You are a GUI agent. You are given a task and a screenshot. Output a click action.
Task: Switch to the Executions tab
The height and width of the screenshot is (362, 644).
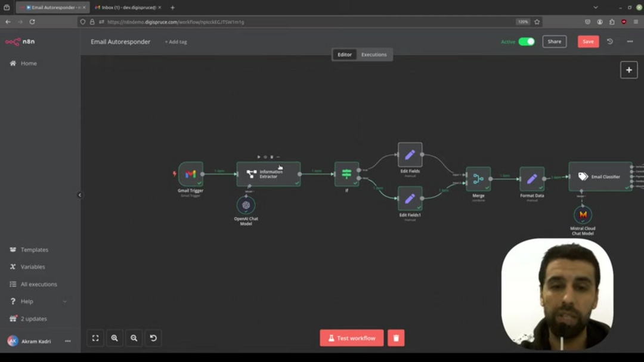(x=374, y=54)
